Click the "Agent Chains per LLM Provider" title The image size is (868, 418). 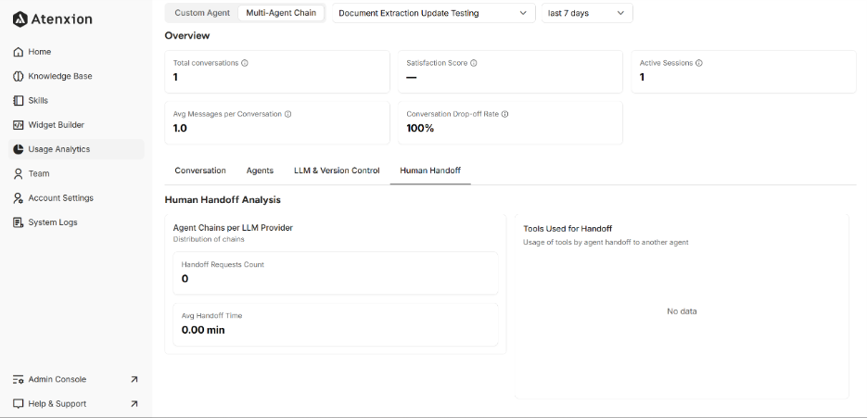pyautogui.click(x=233, y=228)
